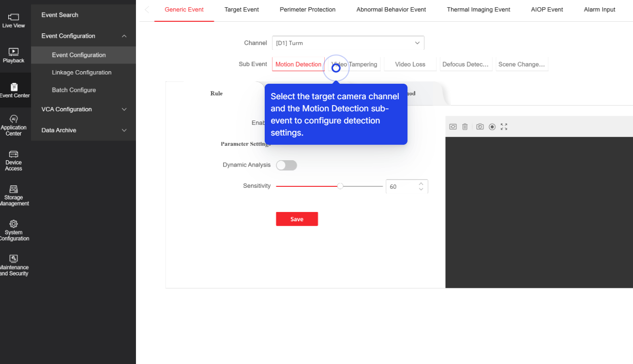This screenshot has width=633, height=364.
Task: Switch to the Thermal Imaging Event tab
Action: 478,9
